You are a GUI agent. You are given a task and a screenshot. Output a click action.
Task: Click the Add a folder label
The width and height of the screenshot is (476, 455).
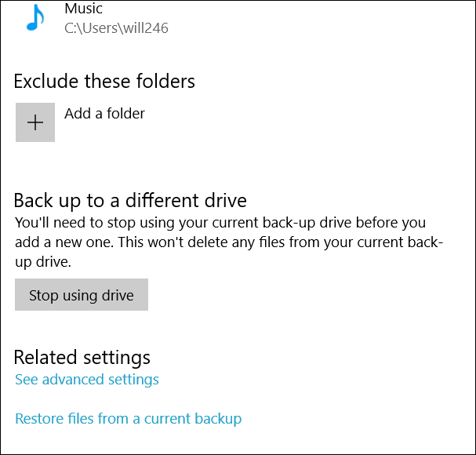tap(105, 114)
